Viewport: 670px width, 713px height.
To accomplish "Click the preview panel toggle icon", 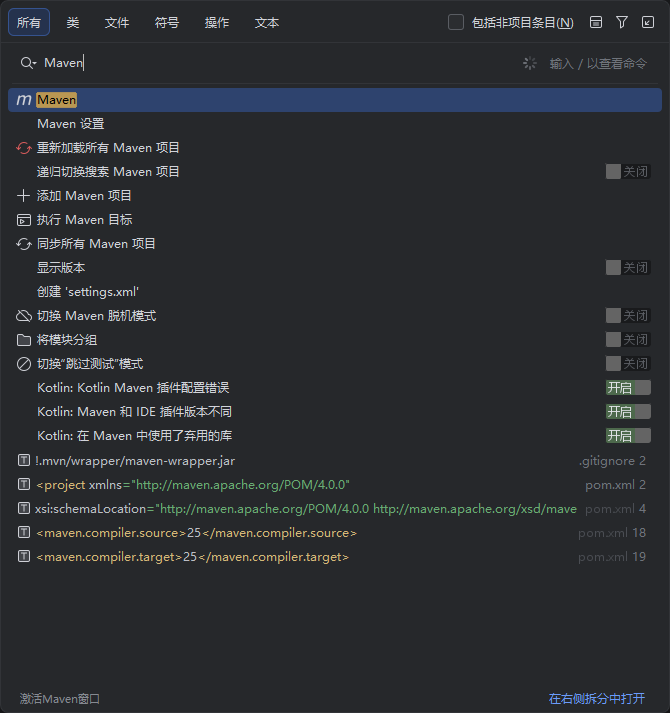I will click(x=596, y=22).
